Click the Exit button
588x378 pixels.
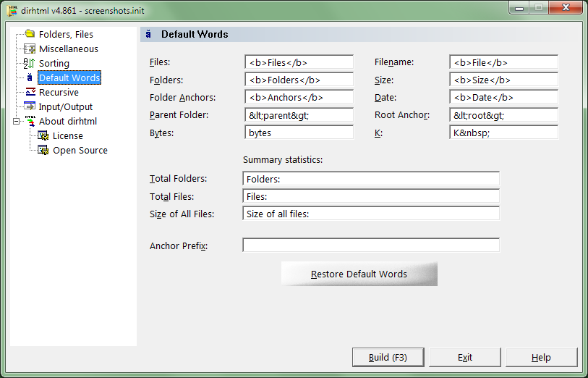(x=465, y=357)
